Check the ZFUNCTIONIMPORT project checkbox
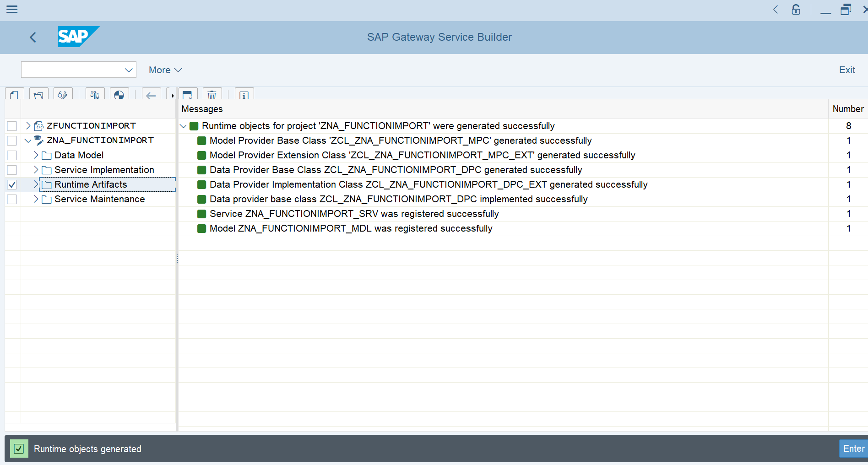 11,125
